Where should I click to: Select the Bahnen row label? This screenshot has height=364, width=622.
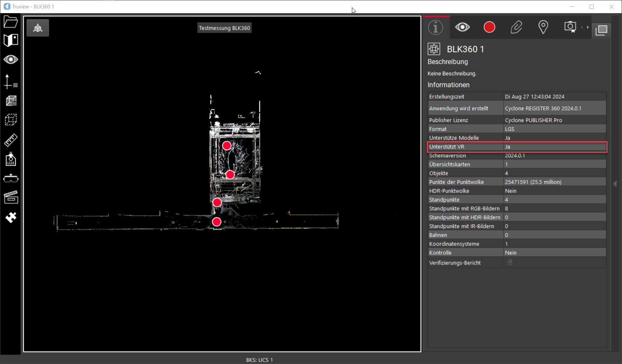coord(438,235)
